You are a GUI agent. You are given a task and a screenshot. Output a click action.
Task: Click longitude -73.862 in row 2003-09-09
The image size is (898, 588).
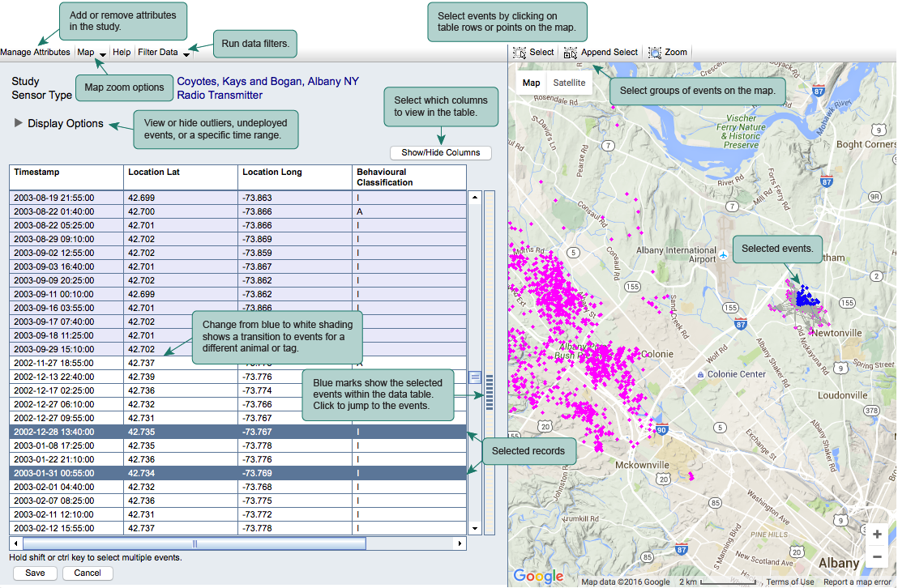click(257, 280)
